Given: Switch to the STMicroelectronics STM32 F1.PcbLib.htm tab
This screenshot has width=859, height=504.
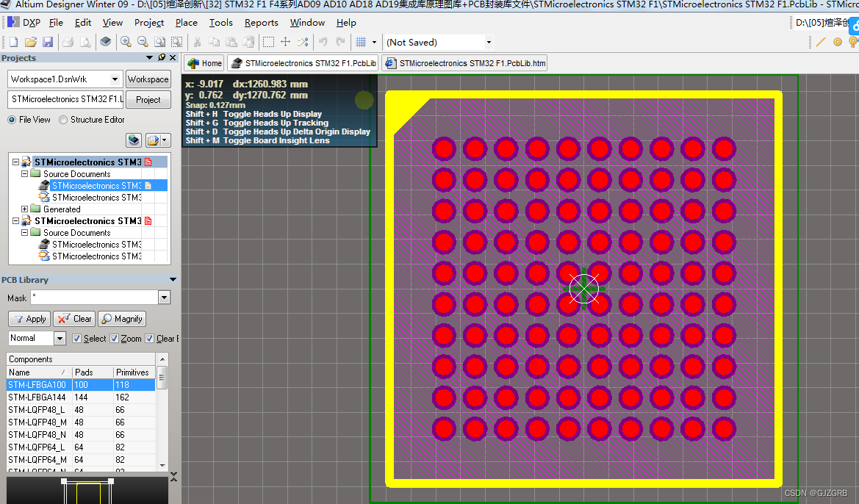Looking at the screenshot, I should coord(464,62).
